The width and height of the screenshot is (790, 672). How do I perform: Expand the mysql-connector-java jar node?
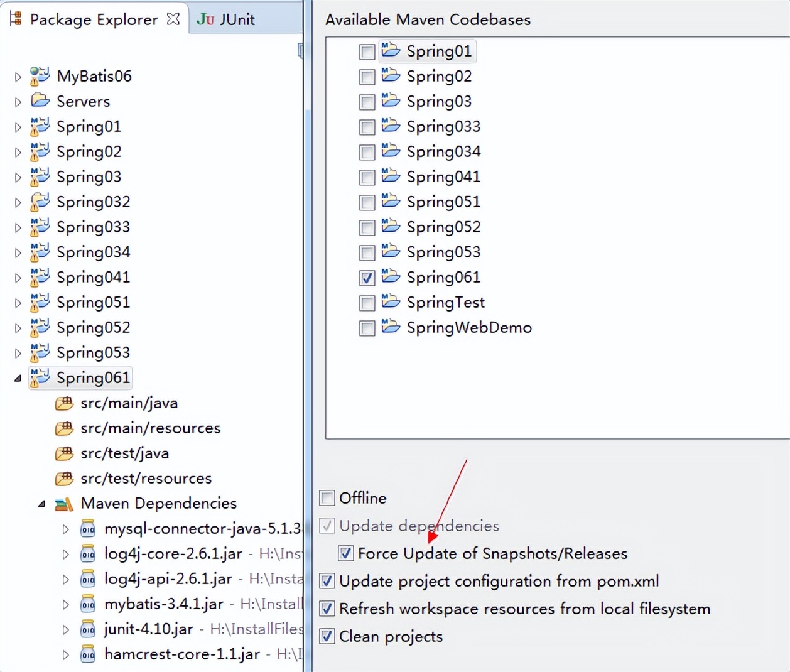coord(65,529)
